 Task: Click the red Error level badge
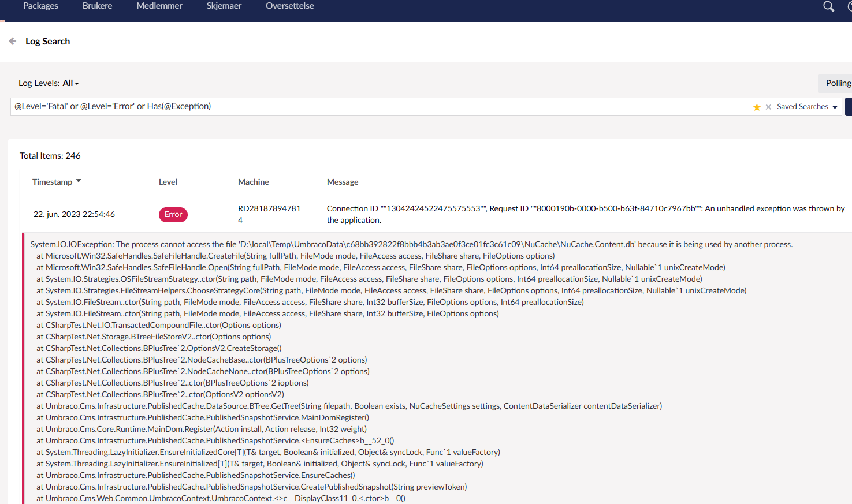coord(173,214)
